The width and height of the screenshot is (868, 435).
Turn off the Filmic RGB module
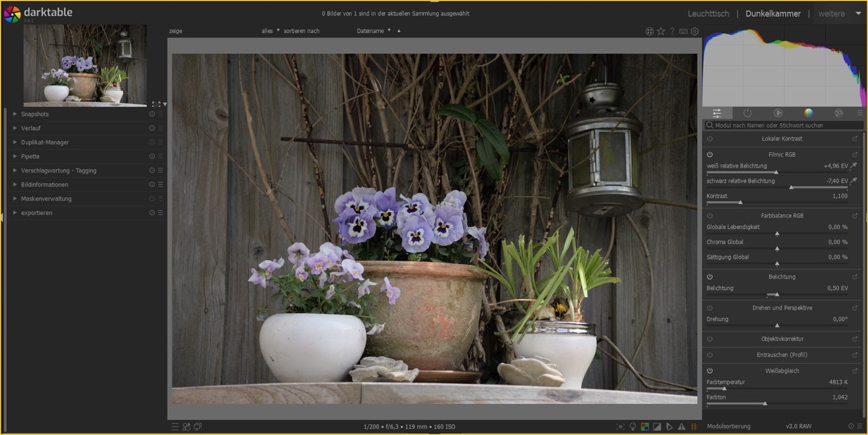(710, 154)
